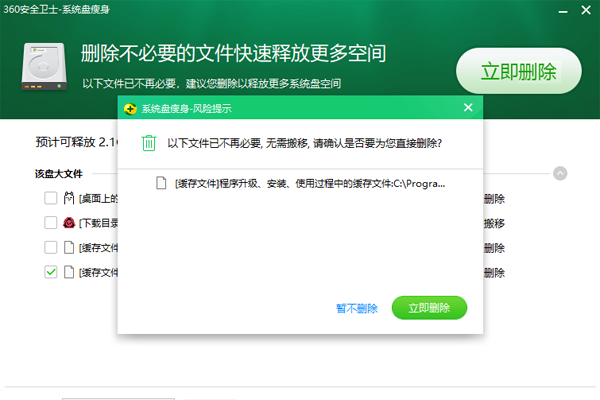Click 搬移 action on download folder row
The width and height of the screenshot is (600, 400).
click(494, 223)
